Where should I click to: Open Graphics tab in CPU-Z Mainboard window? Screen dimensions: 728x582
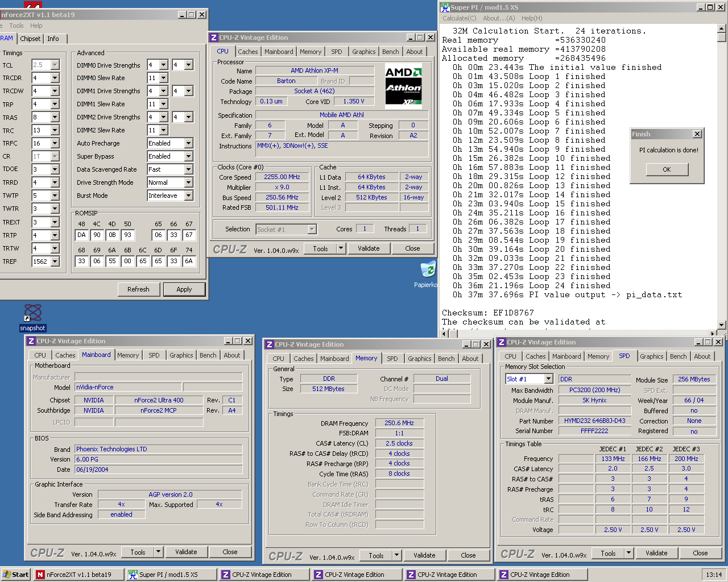181,355
